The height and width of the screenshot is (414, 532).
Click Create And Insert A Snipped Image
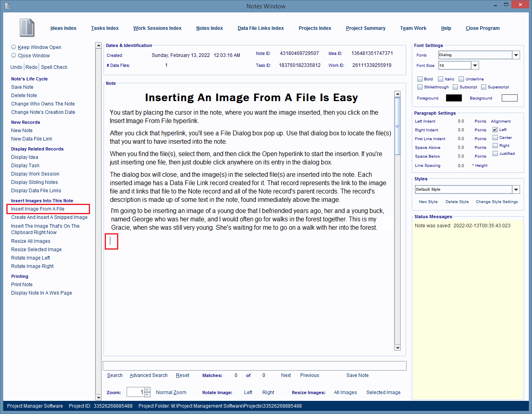[x=49, y=217]
